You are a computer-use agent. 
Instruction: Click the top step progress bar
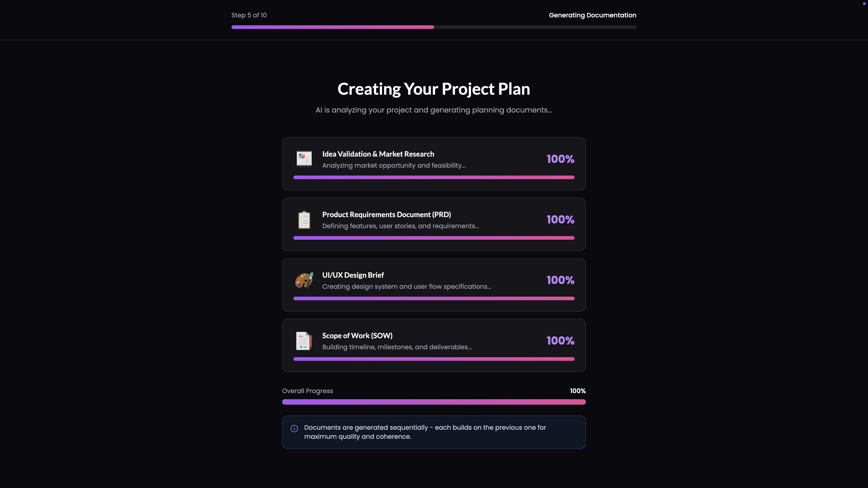[434, 27]
